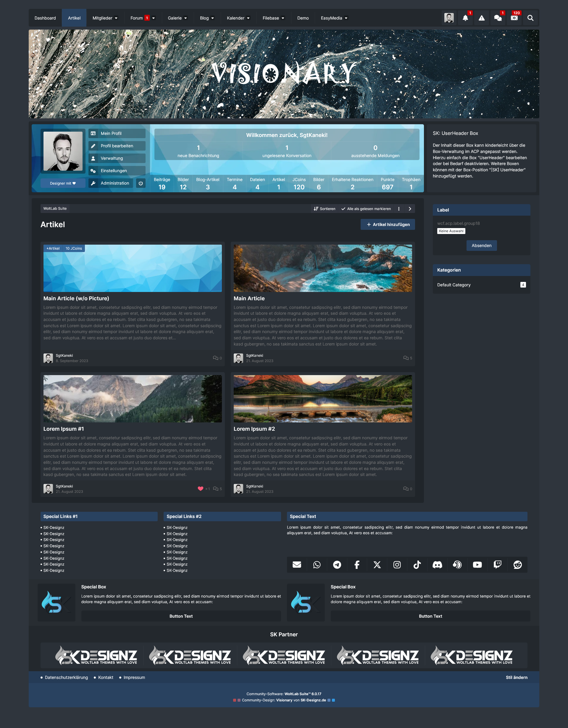Screen dimensions: 568x728
Task: Click the JCoins money icon in header
Action: pyautogui.click(x=514, y=18)
